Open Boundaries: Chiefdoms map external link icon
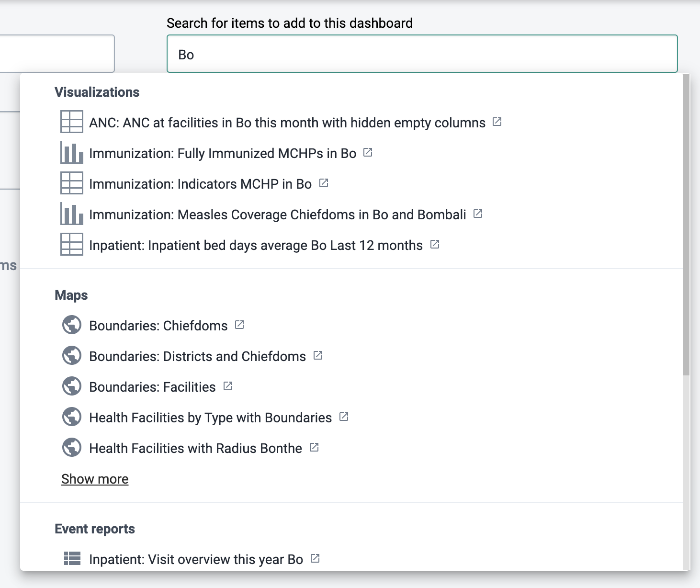The image size is (700, 588). tap(239, 325)
